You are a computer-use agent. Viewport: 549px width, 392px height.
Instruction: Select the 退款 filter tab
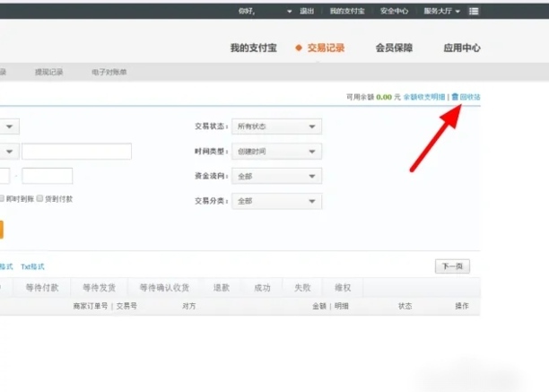tap(222, 288)
